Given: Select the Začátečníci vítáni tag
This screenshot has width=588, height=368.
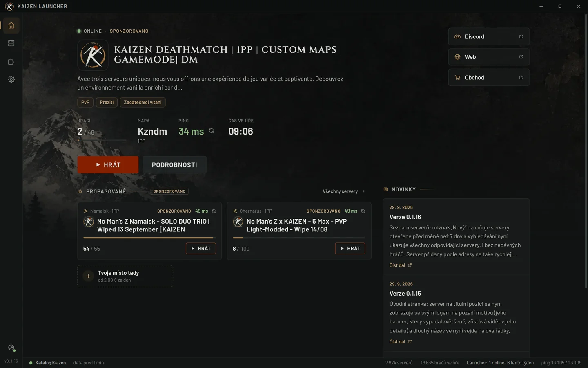Looking at the screenshot, I should 143,102.
